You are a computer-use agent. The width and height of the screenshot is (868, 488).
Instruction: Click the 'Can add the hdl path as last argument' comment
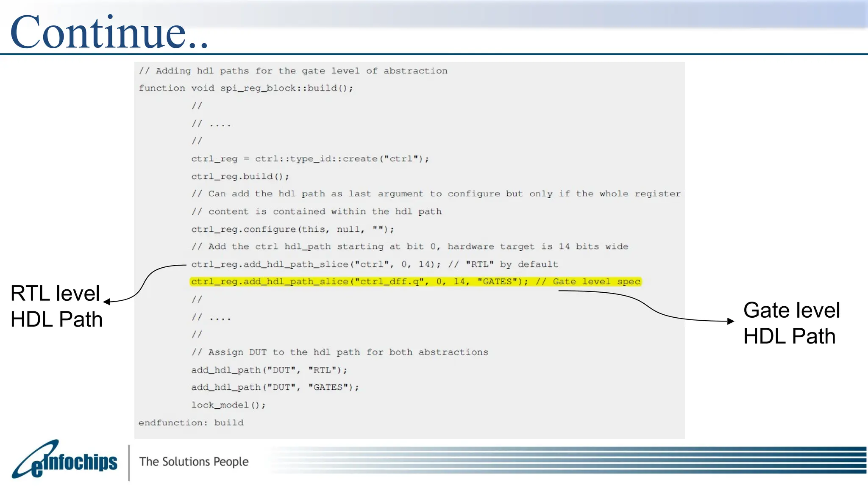[x=436, y=194]
